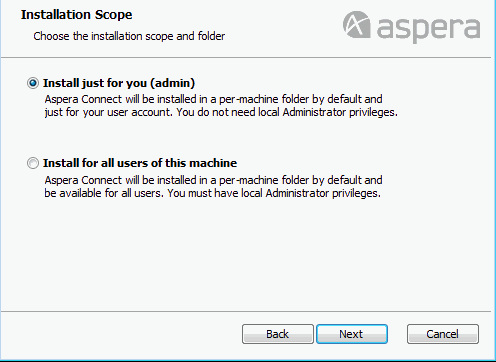Go back with the Back button
The image size is (496, 362).
278,334
